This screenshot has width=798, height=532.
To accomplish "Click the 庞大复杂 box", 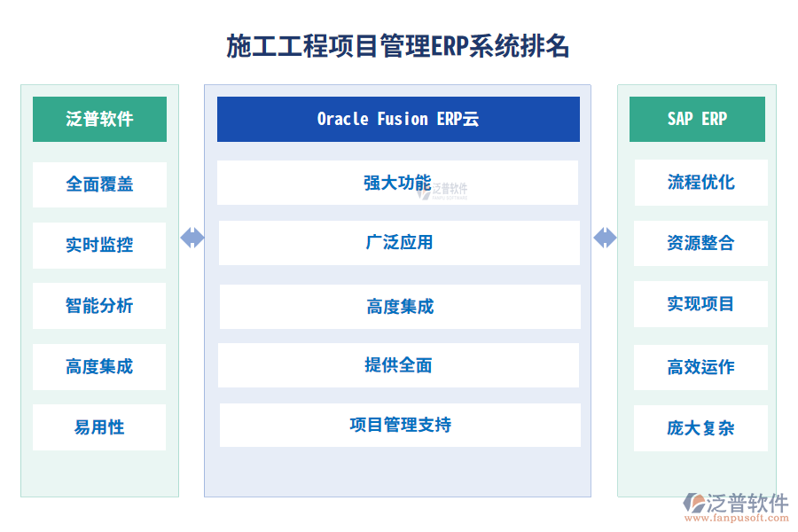I will [x=700, y=428].
